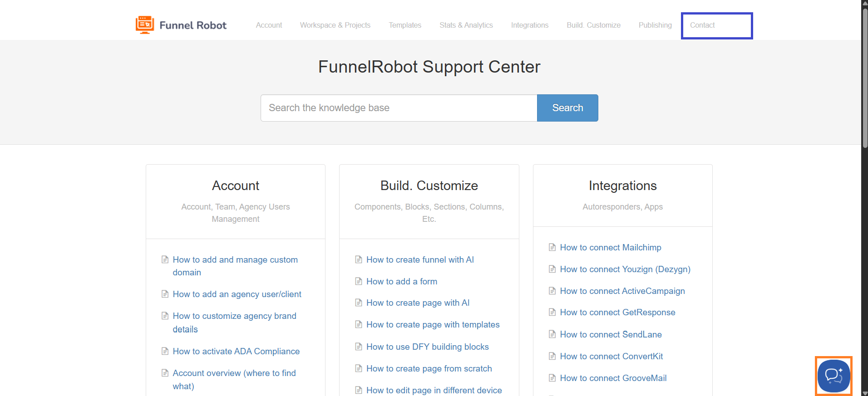Image resolution: width=868 pixels, height=396 pixels.
Task: Click the scrollbar down arrow
Action: tap(865, 393)
